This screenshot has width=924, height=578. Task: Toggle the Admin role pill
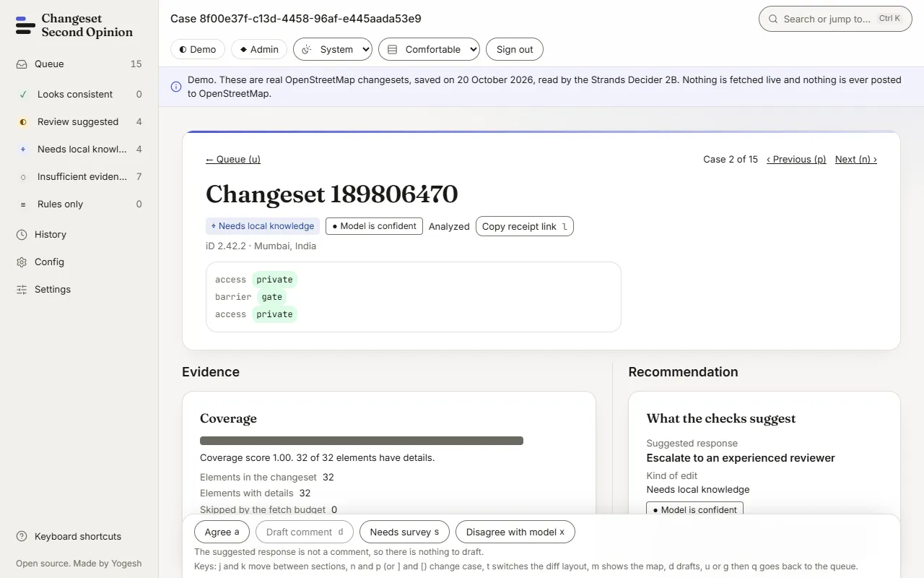click(x=259, y=49)
